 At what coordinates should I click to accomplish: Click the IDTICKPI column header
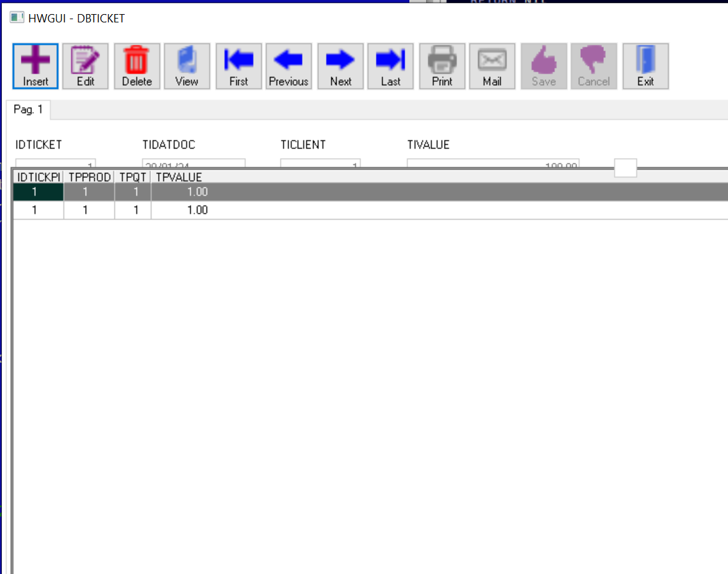[x=38, y=177]
